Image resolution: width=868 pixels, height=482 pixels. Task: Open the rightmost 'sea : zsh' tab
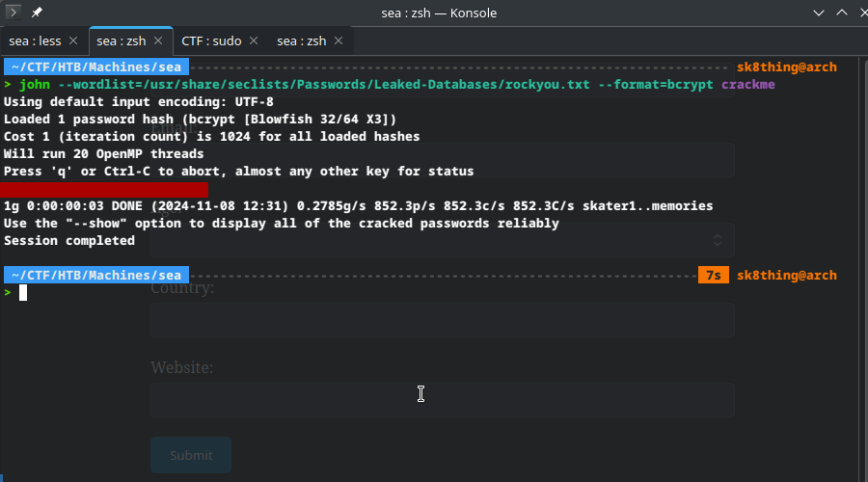click(x=301, y=40)
